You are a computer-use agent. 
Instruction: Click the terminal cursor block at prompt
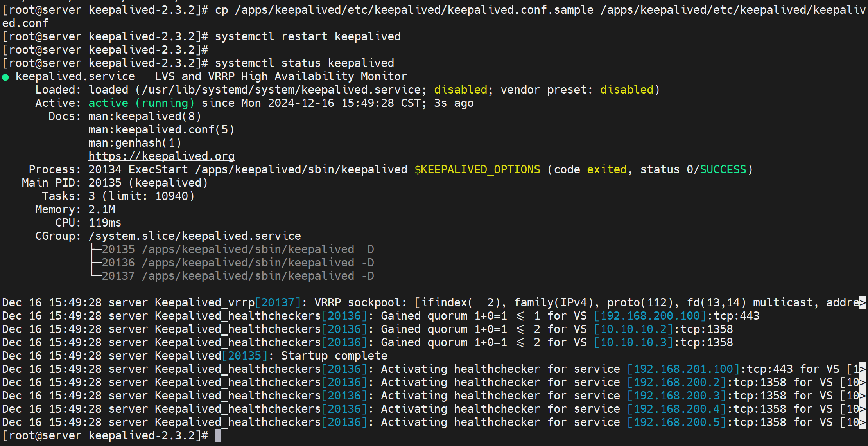218,435
